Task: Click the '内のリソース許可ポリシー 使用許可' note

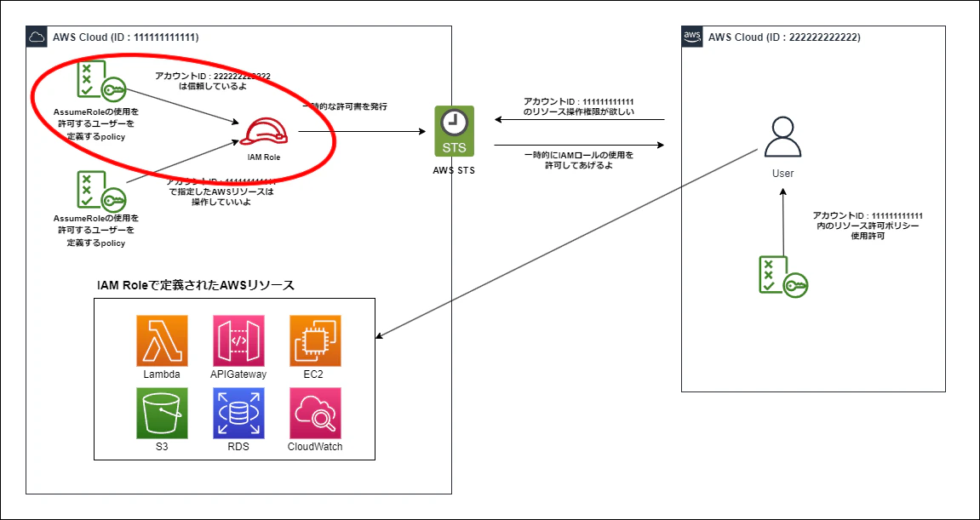Action: point(868,231)
